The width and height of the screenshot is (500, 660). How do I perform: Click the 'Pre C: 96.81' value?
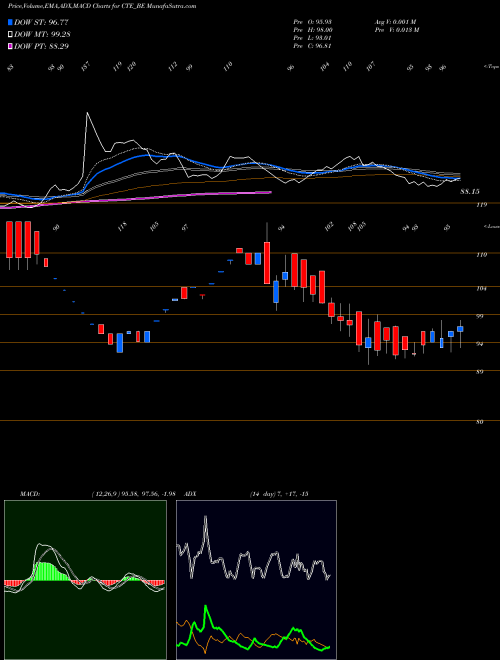coord(313,45)
